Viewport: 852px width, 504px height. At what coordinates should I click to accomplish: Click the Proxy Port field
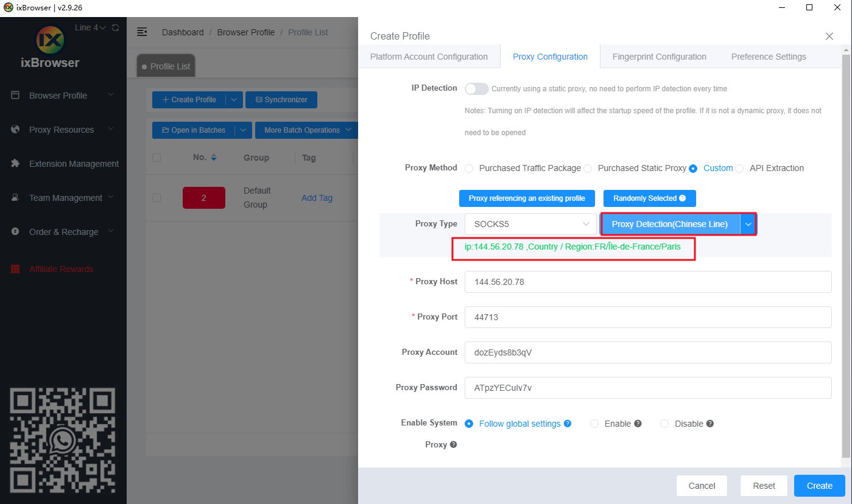[648, 317]
